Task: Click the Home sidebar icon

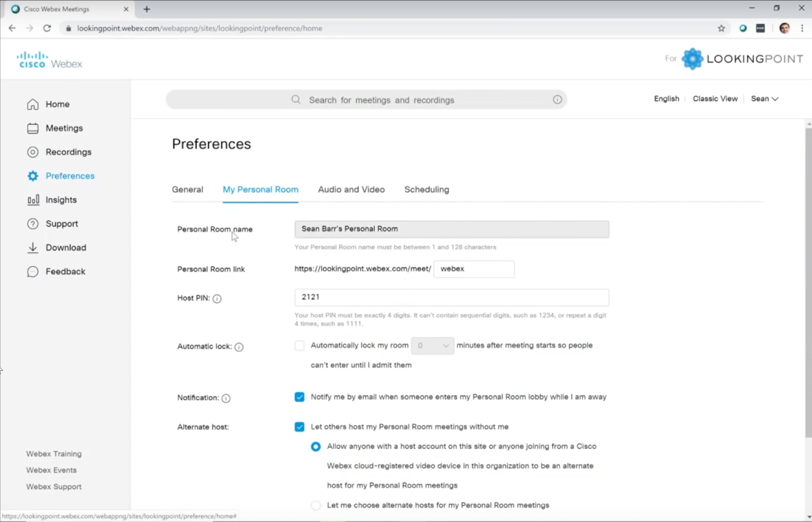Action: pos(32,104)
